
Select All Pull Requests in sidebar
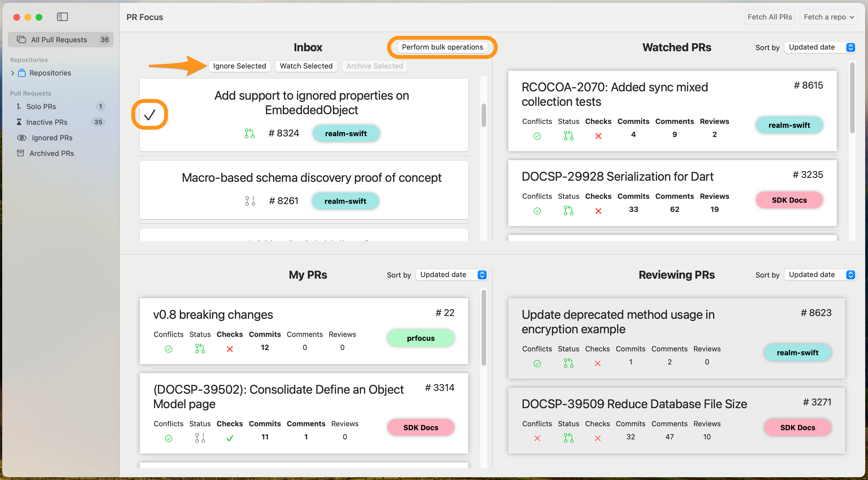(x=61, y=40)
